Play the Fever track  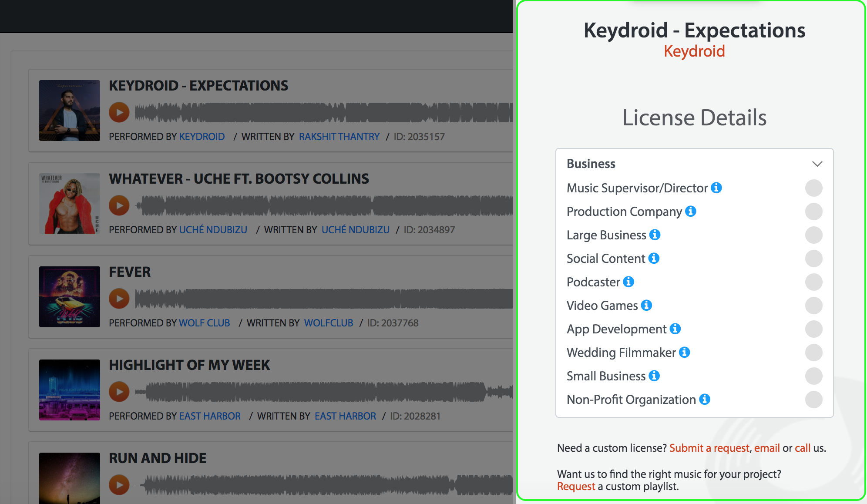119,299
